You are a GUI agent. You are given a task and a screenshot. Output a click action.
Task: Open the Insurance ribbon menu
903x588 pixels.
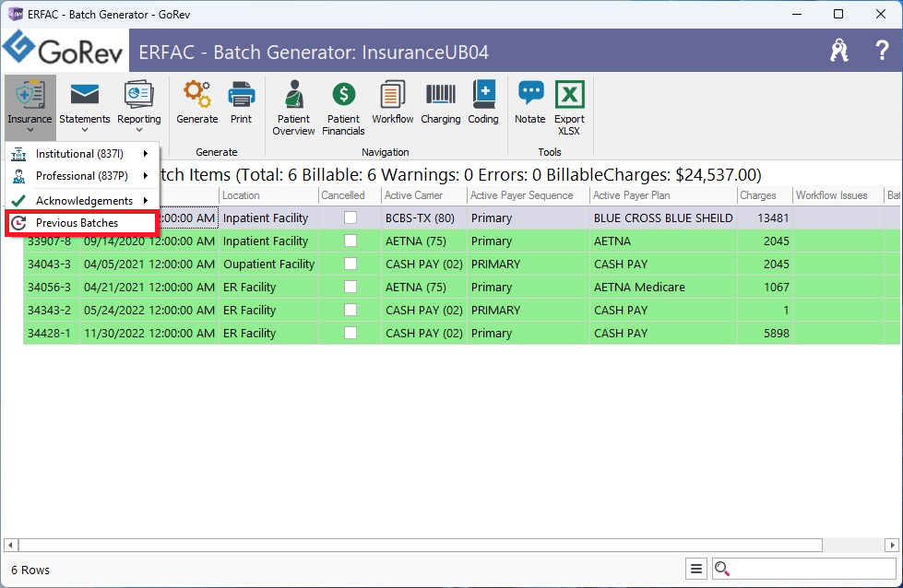point(30,107)
